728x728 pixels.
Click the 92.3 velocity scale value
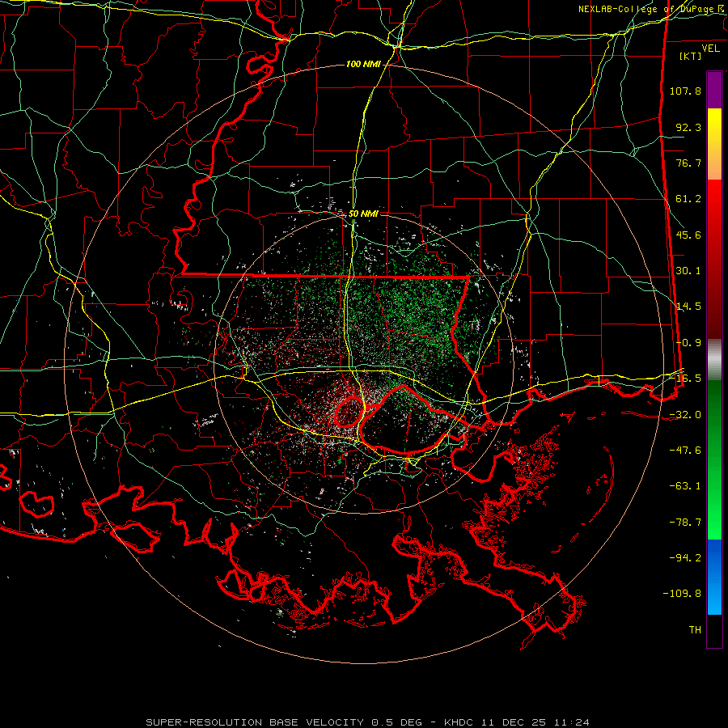(x=688, y=127)
